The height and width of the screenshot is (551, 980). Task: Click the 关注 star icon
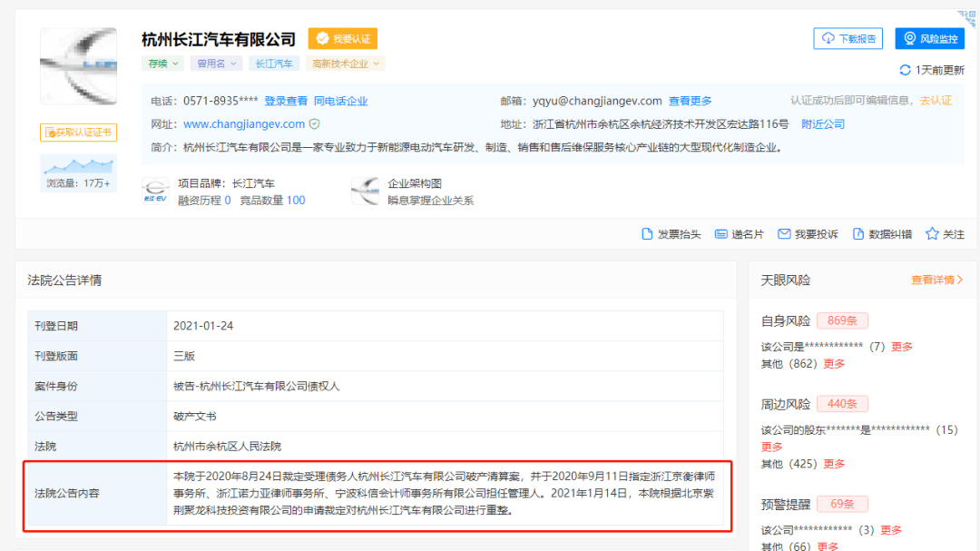932,234
